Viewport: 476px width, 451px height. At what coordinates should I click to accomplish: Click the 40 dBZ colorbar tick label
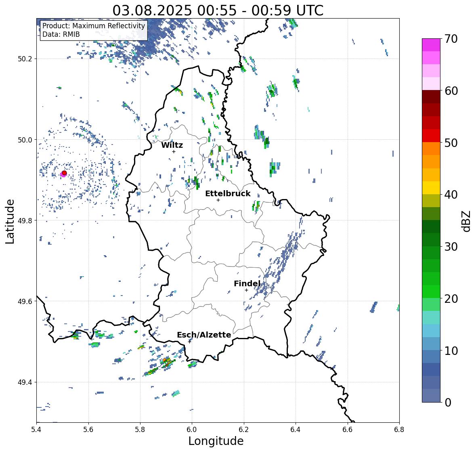(x=451, y=195)
